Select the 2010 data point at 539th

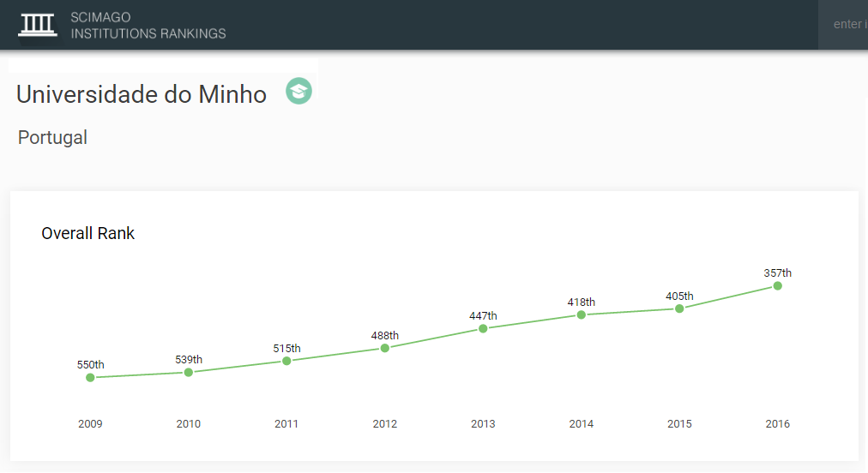[x=189, y=372]
